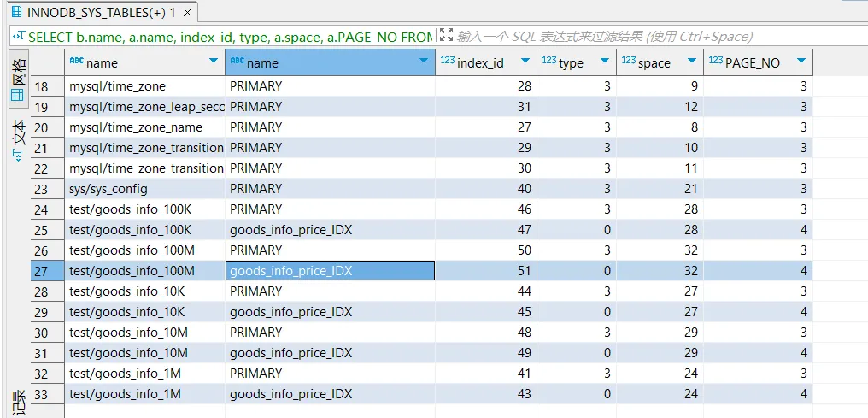Click the SQL script icon beside the query
This screenshot has height=418, width=868.
[19, 37]
